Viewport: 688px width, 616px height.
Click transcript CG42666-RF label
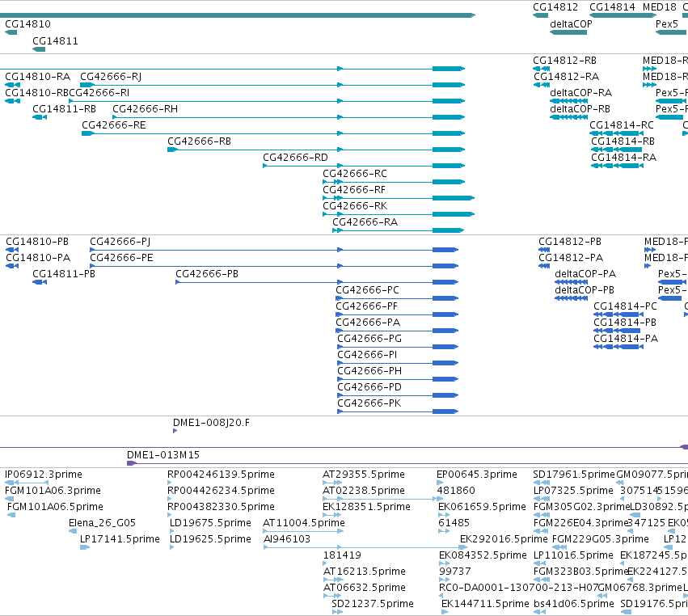(354, 191)
